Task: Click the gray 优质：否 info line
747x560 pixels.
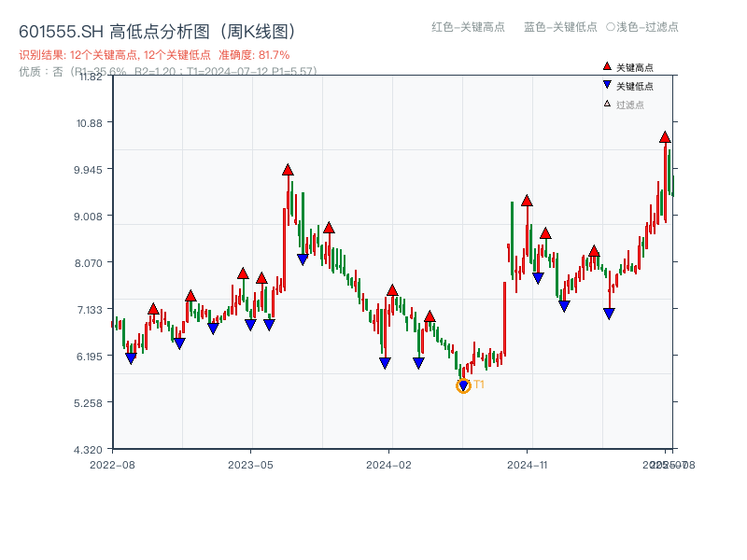Action: (x=168, y=72)
